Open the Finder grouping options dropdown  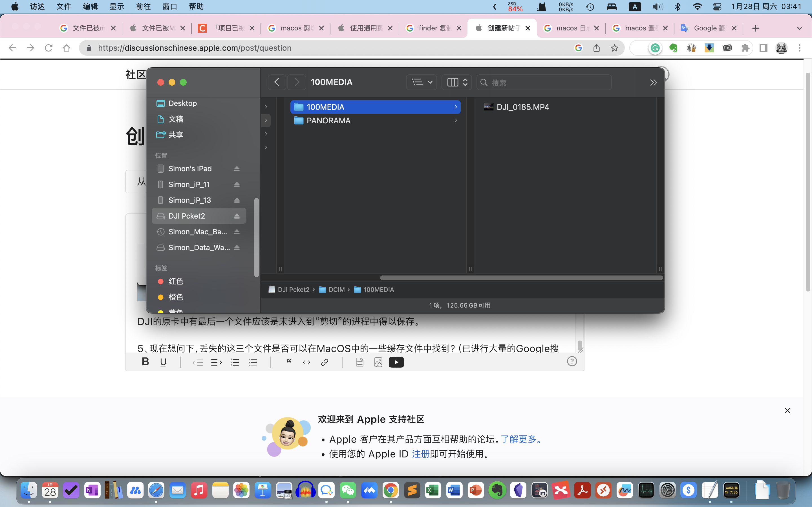(422, 82)
